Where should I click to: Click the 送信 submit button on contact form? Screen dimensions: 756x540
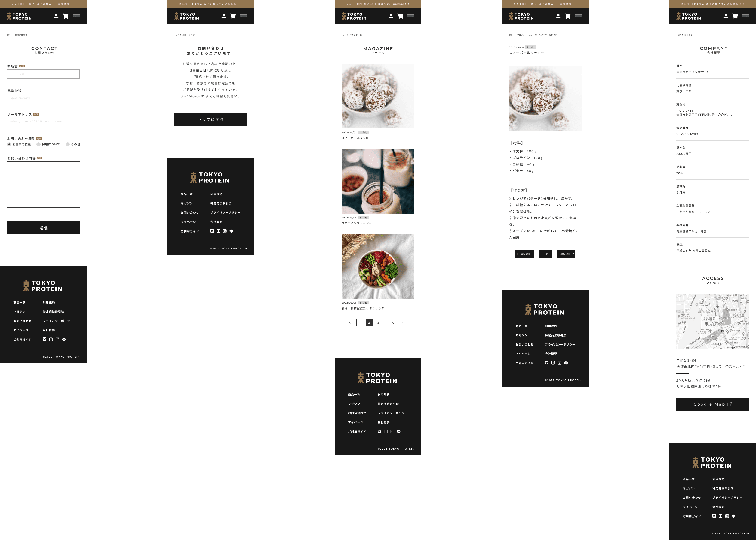coord(44,227)
